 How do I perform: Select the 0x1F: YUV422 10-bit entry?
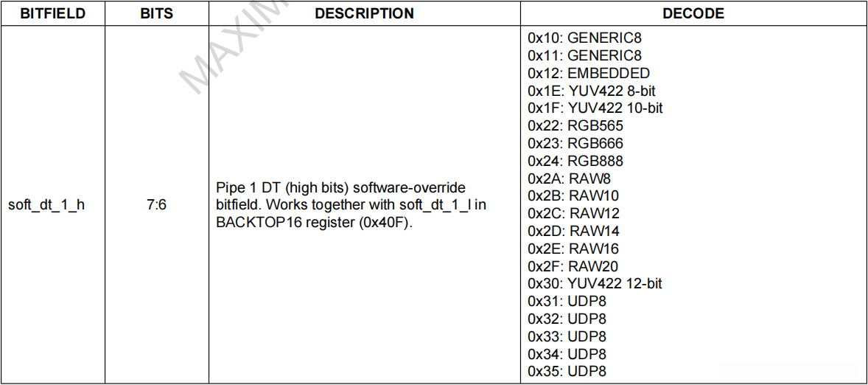(x=595, y=108)
